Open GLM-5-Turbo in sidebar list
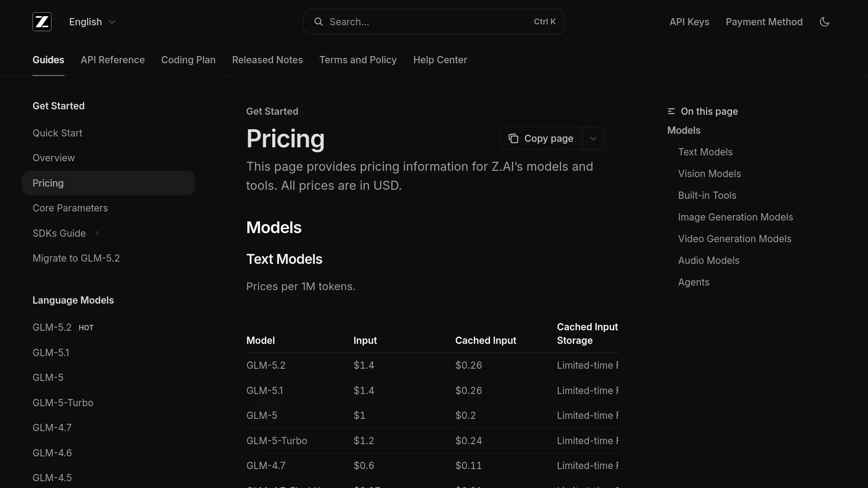Viewport: 868px width, 488px height. (108, 403)
